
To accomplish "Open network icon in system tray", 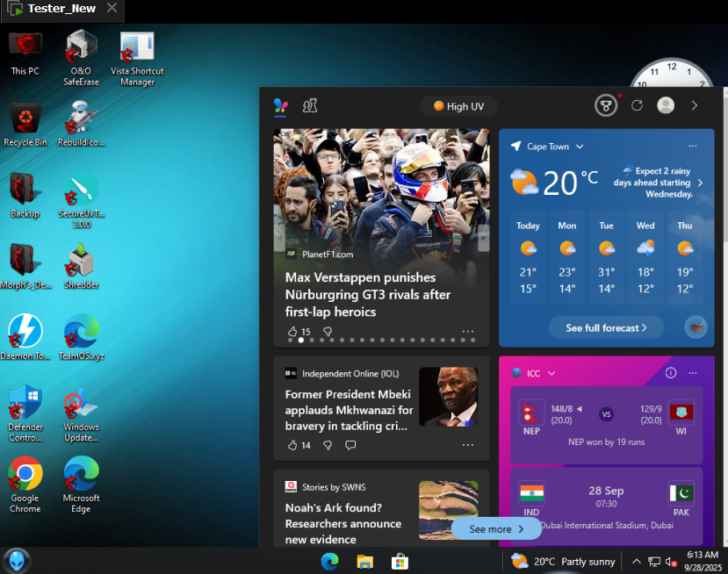I will click(x=653, y=562).
